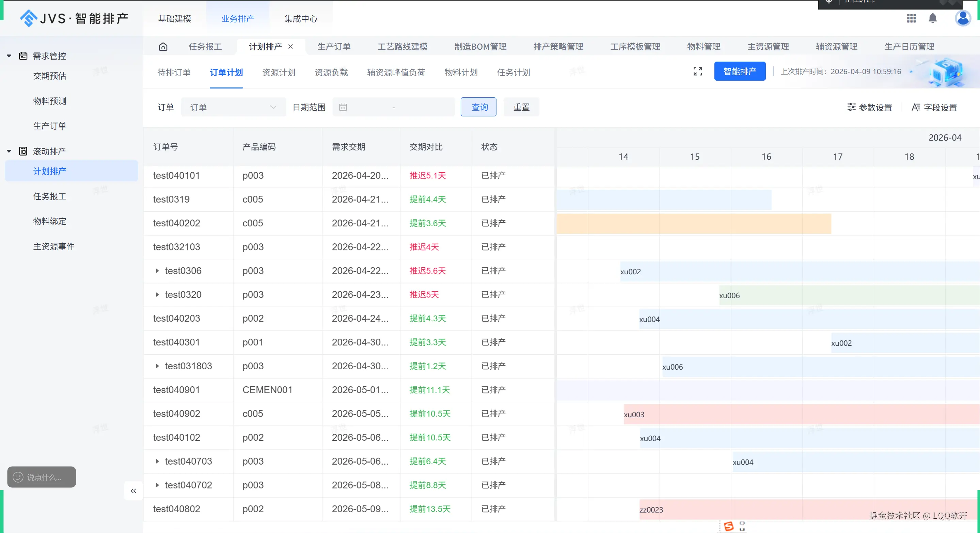Image resolution: width=980 pixels, height=533 pixels.
Task: Open 字段设置 field settings
Action: click(934, 107)
